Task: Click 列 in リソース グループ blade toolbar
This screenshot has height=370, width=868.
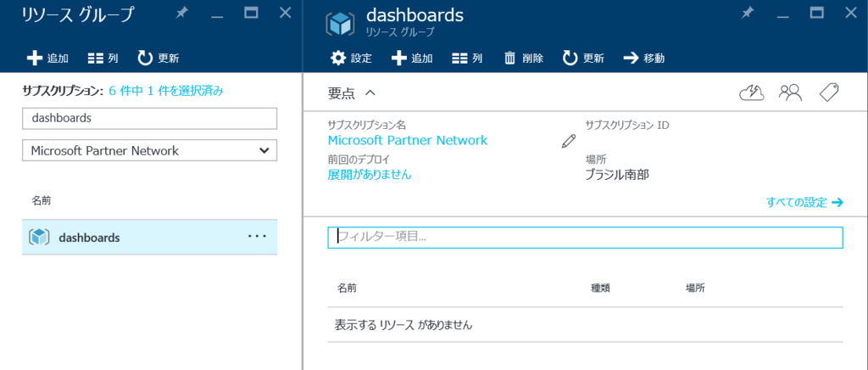Action: click(x=103, y=59)
